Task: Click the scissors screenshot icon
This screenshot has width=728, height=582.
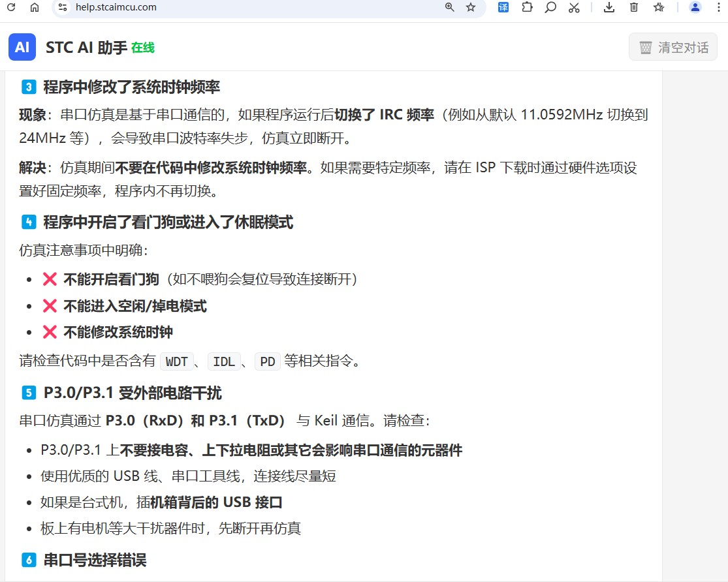Action: point(575,7)
